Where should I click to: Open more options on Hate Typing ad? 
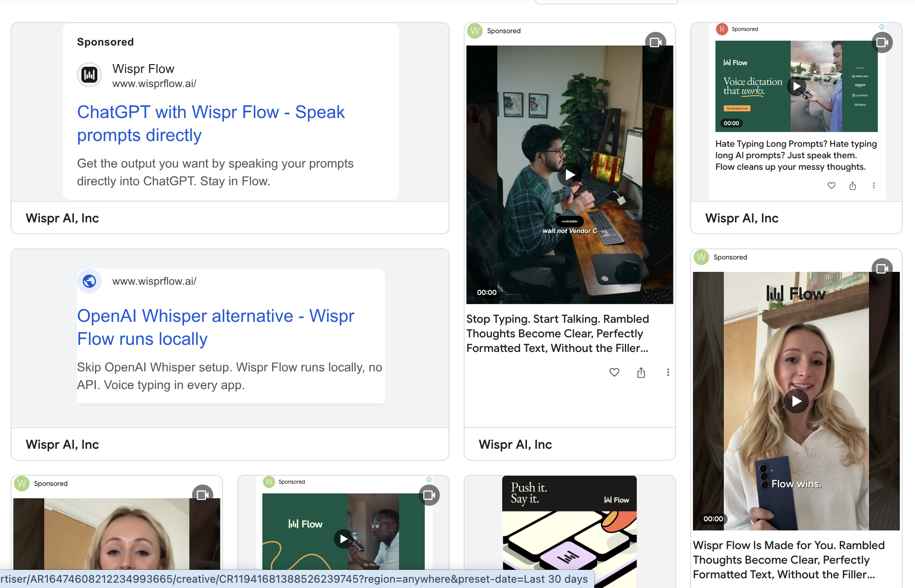coord(874,186)
